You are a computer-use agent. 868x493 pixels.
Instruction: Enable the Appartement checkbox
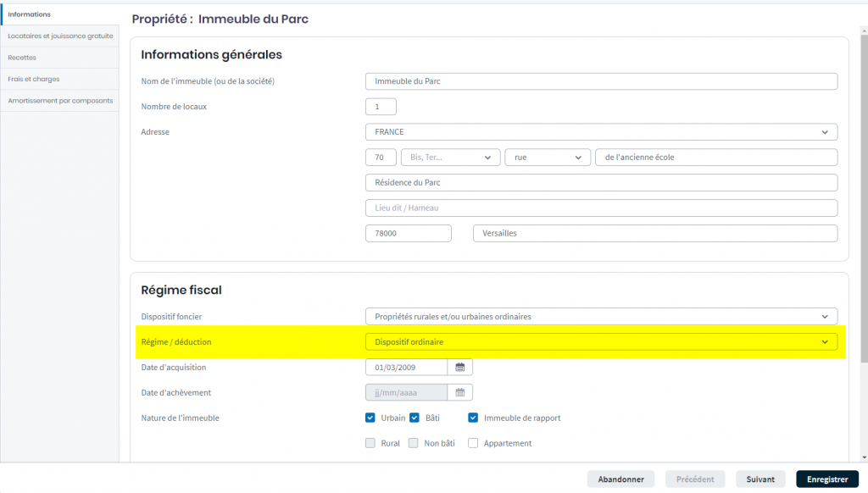click(x=473, y=443)
